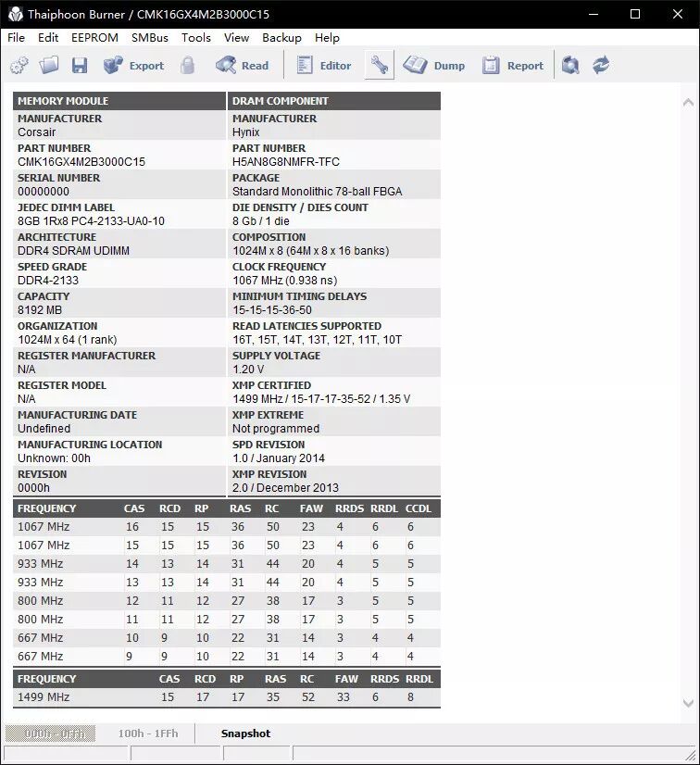
Task: Open the EEPROM menu
Action: pos(94,38)
